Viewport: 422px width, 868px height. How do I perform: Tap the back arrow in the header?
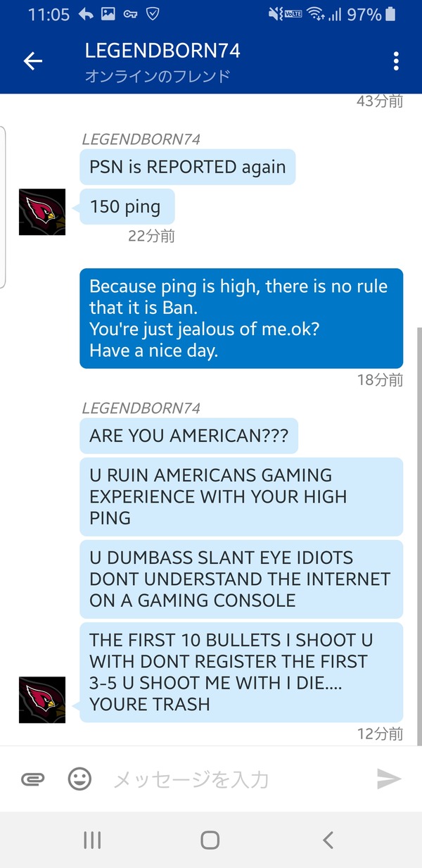click(x=33, y=61)
